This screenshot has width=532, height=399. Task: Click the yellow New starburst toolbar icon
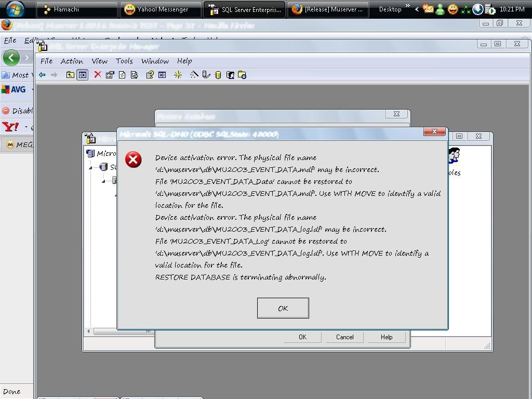point(178,75)
